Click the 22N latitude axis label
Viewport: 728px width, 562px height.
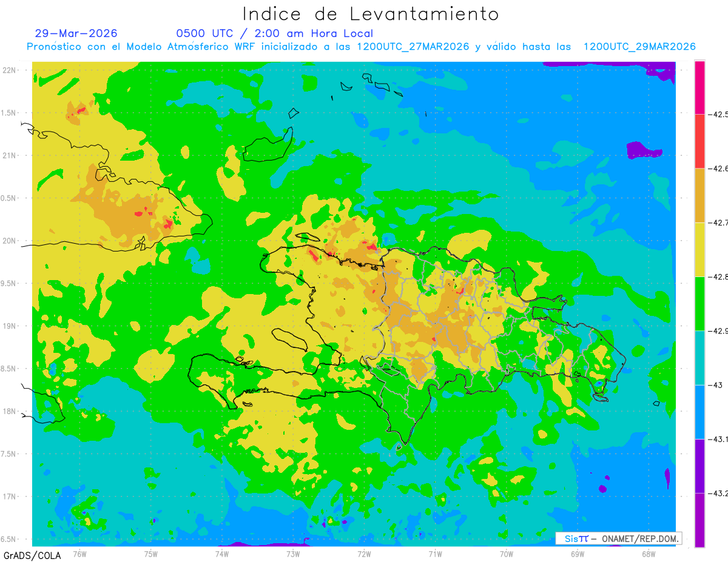pos(10,70)
